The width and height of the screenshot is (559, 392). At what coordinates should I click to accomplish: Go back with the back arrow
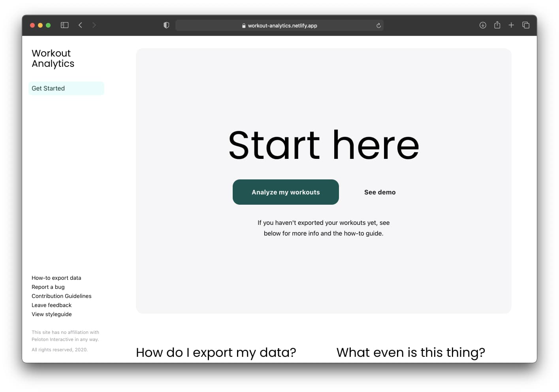coord(80,25)
